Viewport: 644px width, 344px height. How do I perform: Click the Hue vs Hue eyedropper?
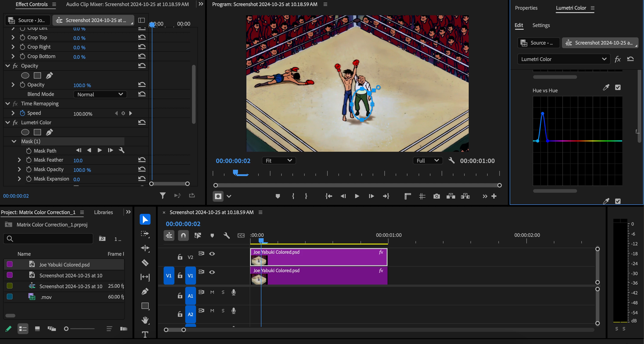[x=606, y=87]
